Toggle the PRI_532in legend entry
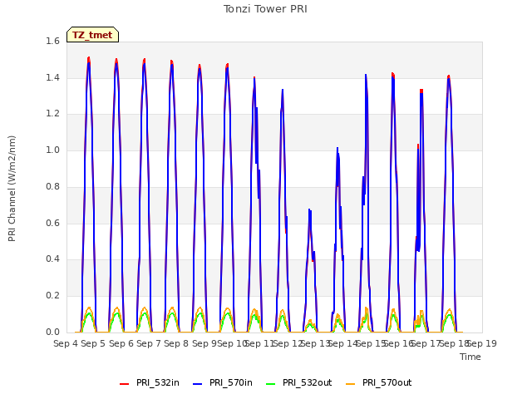Viewport: 532px width, 399px height. pos(150,382)
